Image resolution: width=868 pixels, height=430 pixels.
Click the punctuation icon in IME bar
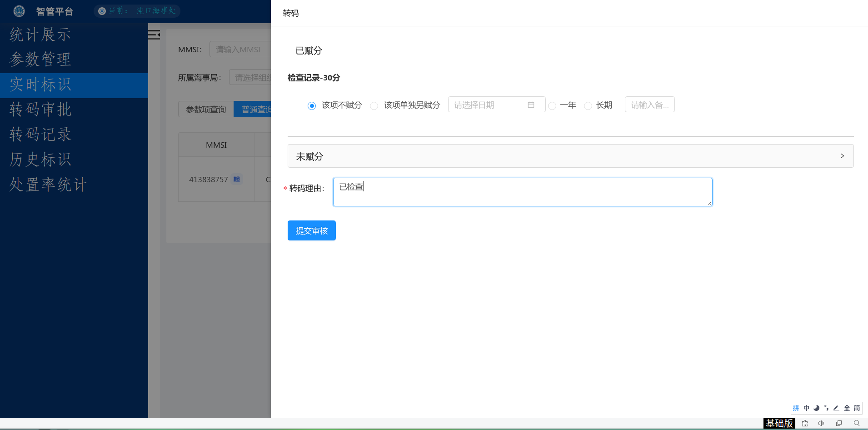[826, 408]
